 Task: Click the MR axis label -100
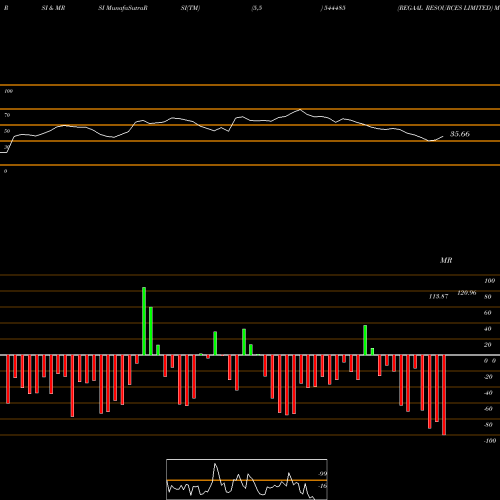(x=490, y=441)
